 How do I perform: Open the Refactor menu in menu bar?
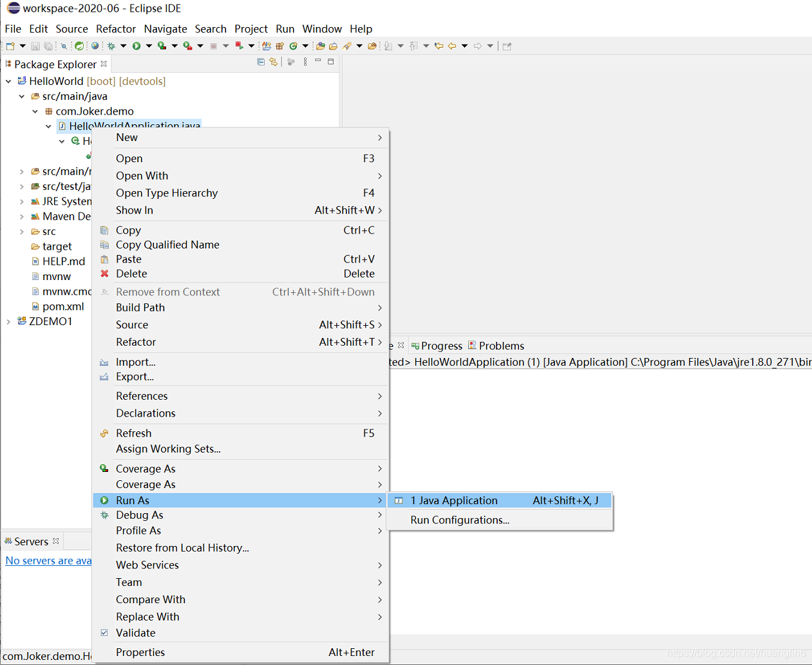pos(116,29)
